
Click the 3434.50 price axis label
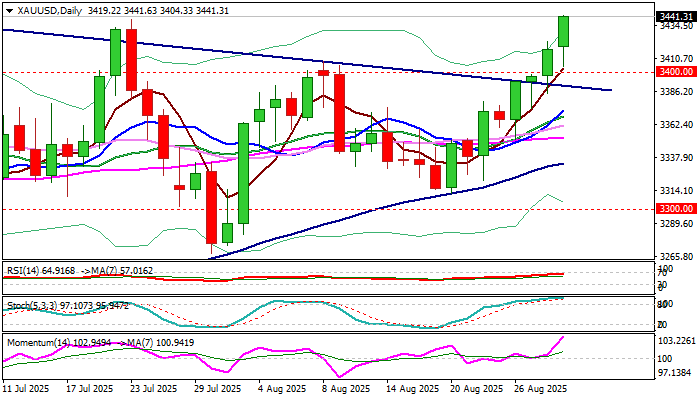[677, 27]
